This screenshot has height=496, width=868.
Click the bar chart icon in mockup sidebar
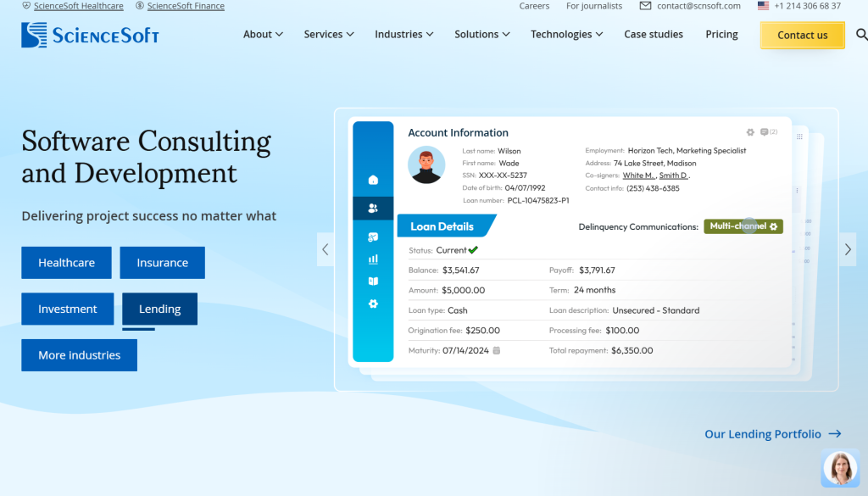(373, 259)
